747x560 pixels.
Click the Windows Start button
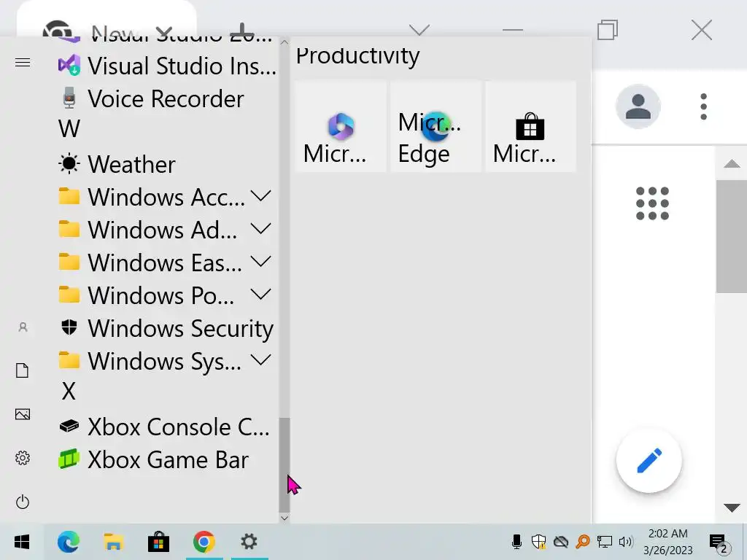tap(22, 542)
